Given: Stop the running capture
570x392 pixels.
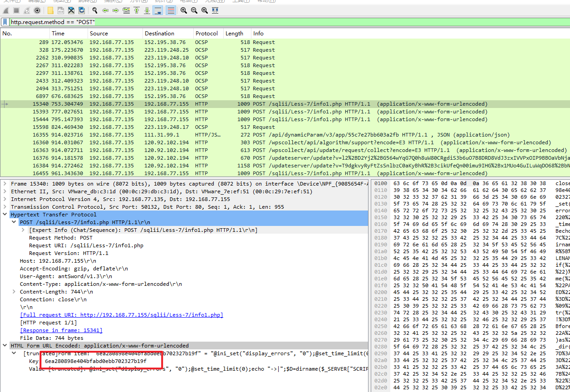Looking at the screenshot, I should 16,10.
